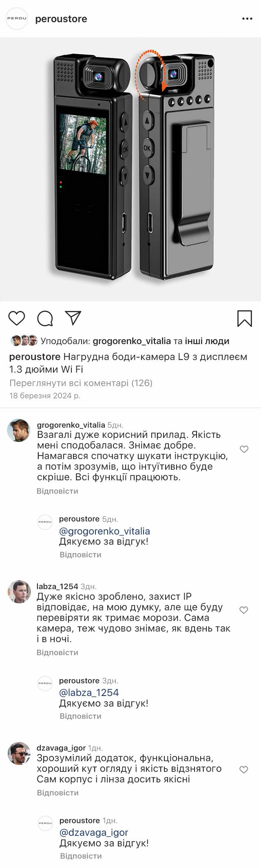Expand all 126 comments

click(81, 383)
